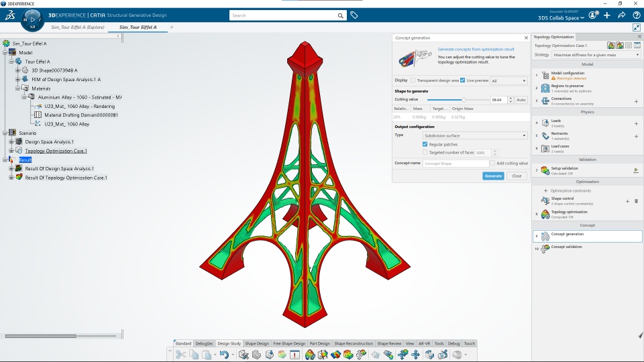This screenshot has height=362, width=644.
Task: Collapse the Model tree node
Action: tap(5, 52)
